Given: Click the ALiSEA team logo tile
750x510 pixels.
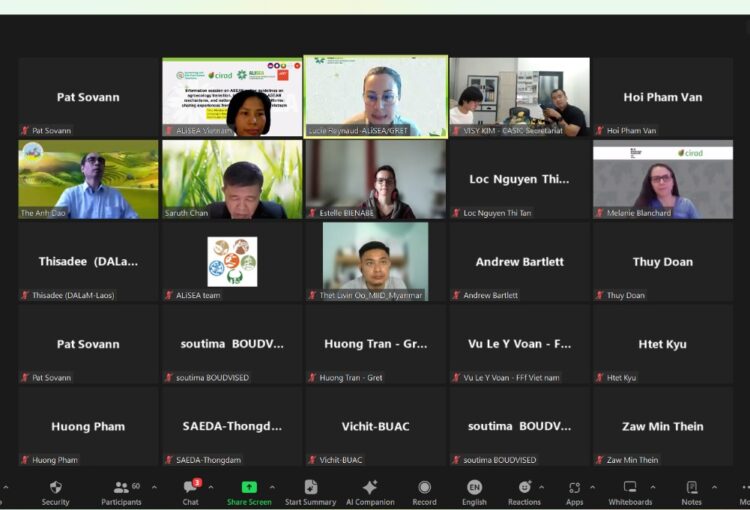Looking at the screenshot, I should click(x=232, y=262).
